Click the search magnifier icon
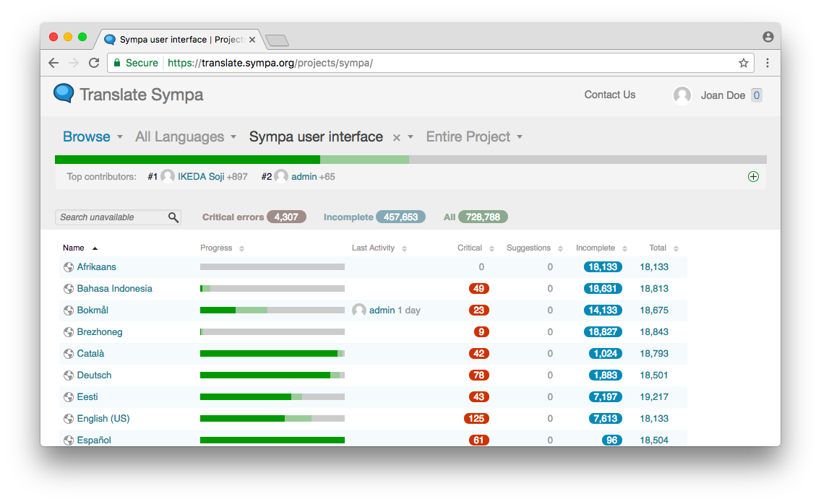 pyautogui.click(x=173, y=217)
